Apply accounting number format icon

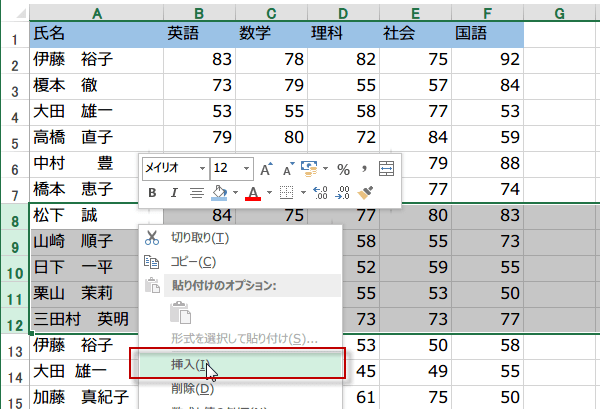tap(309, 169)
